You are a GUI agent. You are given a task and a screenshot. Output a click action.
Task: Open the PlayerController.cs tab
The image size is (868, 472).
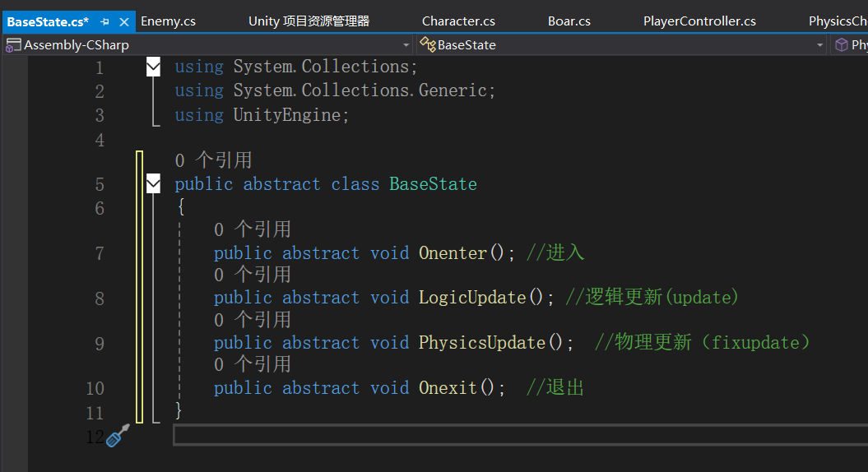tap(699, 21)
